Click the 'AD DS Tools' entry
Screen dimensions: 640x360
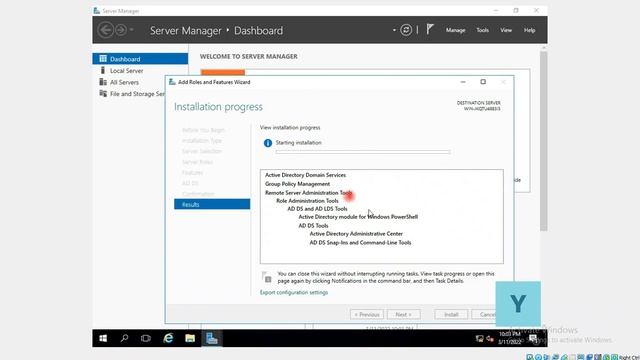313,225
